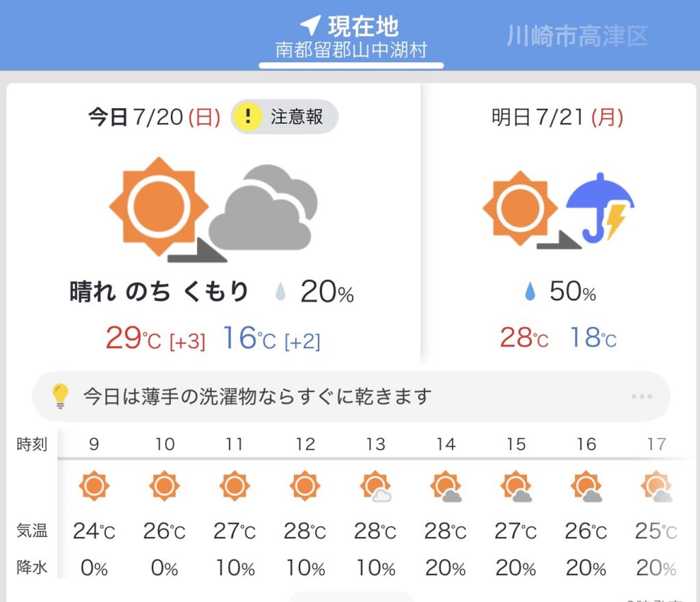
Task: Expand the laundry tip with three dots
Action: tap(642, 396)
